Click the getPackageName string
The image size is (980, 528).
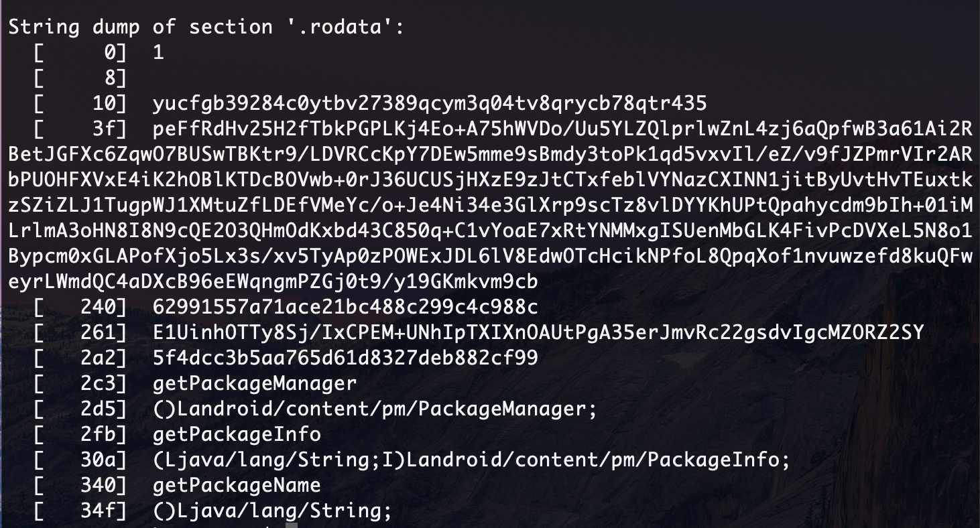coord(237,486)
